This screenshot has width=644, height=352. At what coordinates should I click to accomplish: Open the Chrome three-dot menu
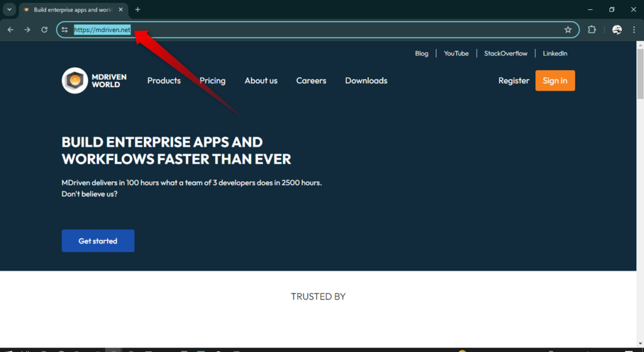634,30
